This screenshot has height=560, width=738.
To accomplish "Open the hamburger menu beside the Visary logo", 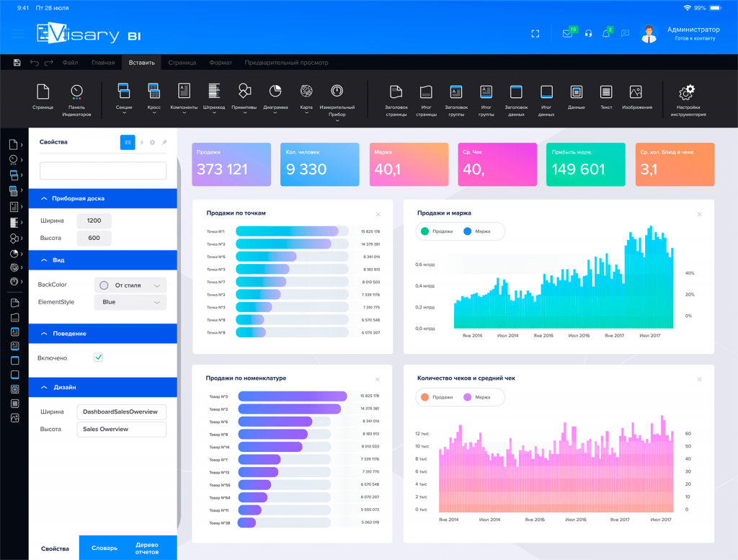I will pyautogui.click(x=18, y=33).
